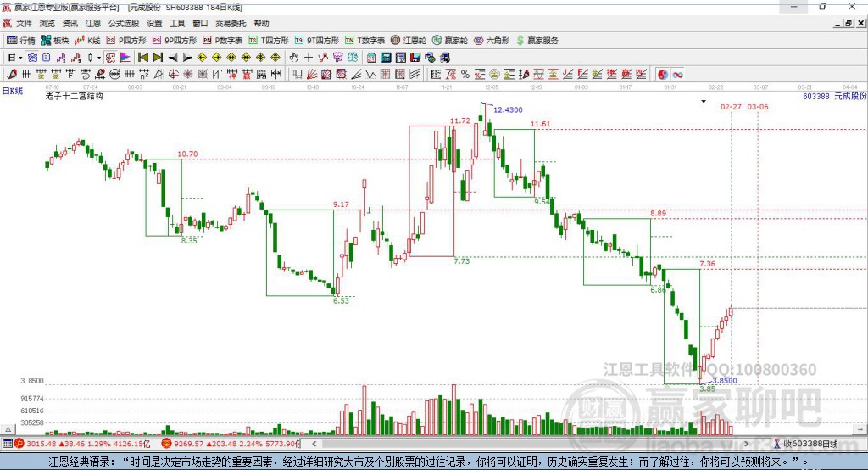868x470 pixels.
Task: Open the 江恩 menu
Action: pos(93,23)
